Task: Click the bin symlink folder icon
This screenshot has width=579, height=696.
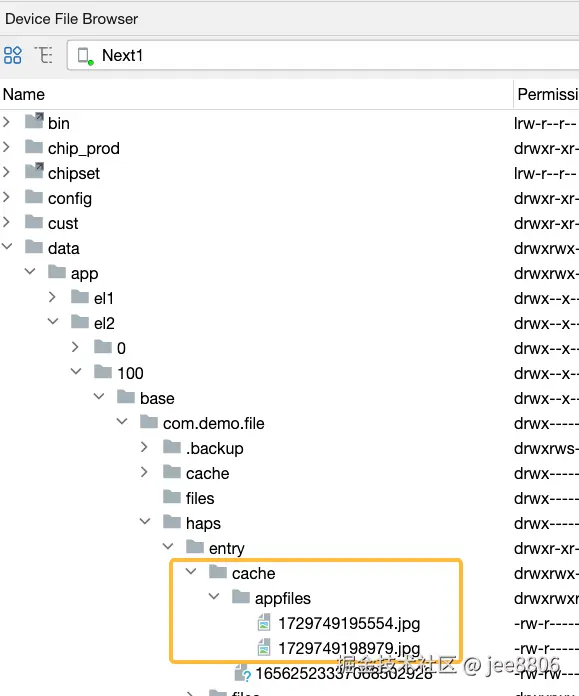Action: click(34, 121)
